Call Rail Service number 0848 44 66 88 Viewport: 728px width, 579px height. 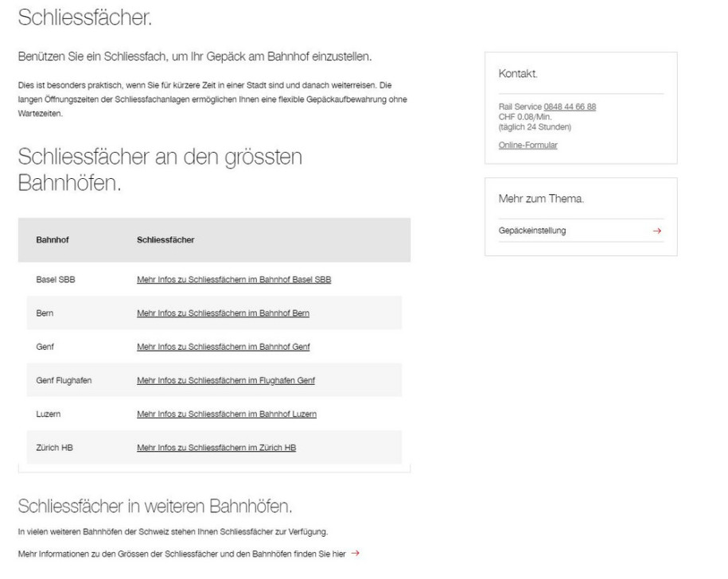coord(570,107)
